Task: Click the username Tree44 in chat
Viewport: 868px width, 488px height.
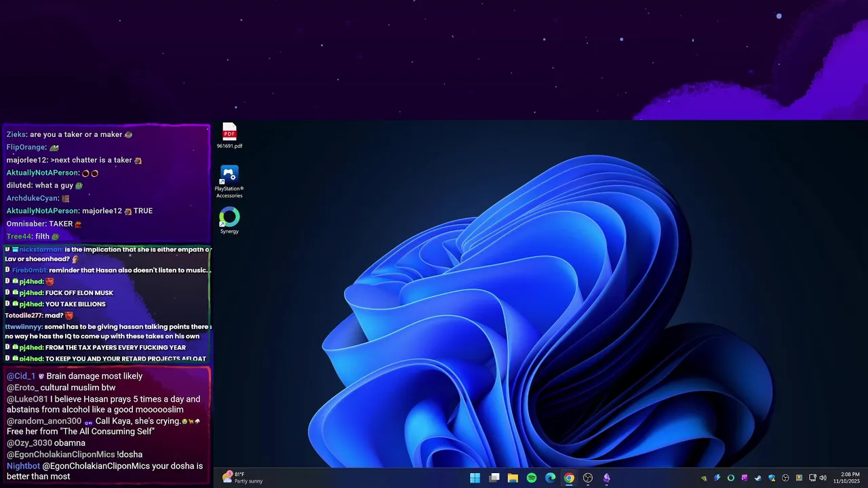Action: [x=18, y=237]
